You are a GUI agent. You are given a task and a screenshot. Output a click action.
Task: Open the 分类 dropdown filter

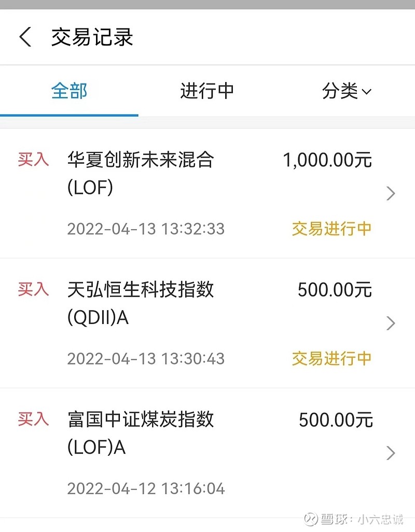[347, 92]
